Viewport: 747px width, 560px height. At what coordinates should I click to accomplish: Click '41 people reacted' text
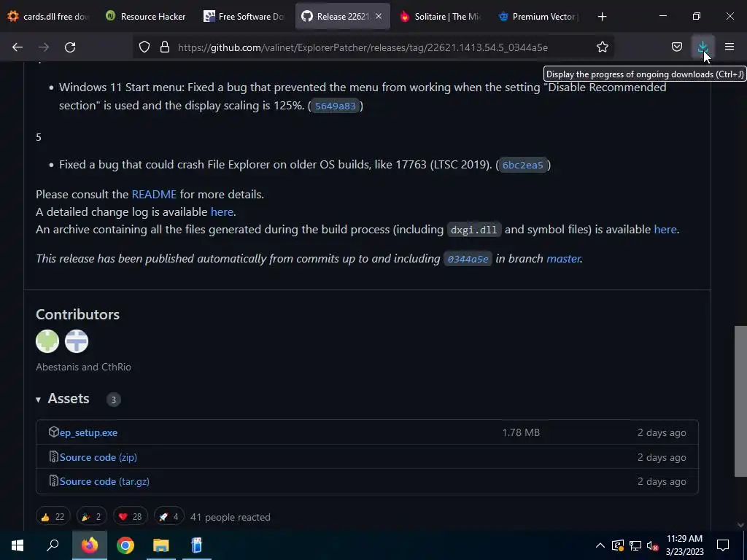coord(231,517)
